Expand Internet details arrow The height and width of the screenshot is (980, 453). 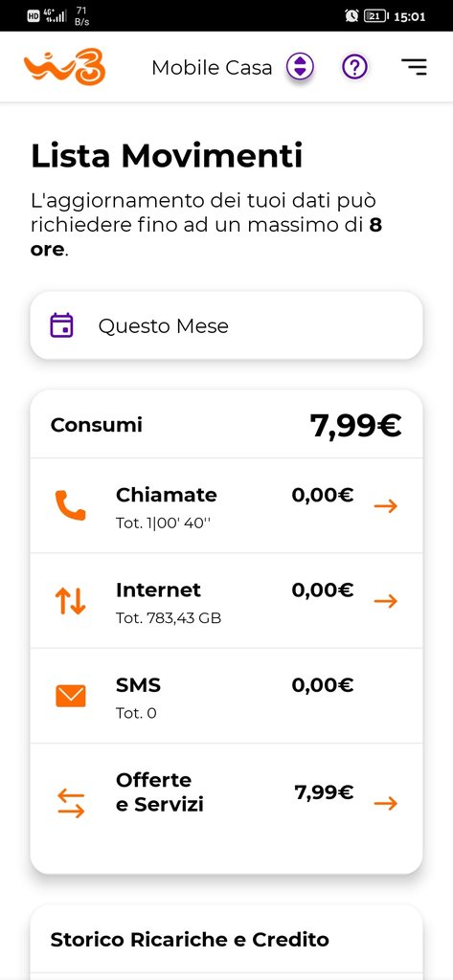click(x=386, y=601)
